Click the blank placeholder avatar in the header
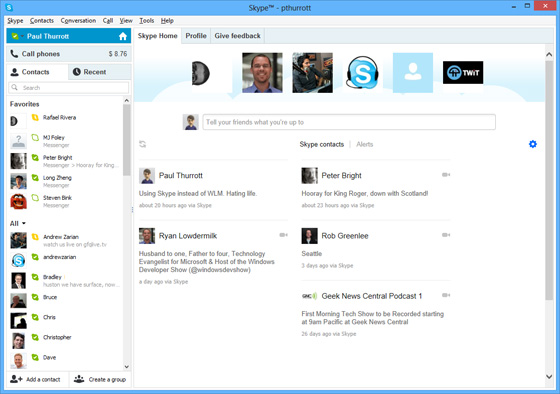560x394 pixels. pos(413,73)
